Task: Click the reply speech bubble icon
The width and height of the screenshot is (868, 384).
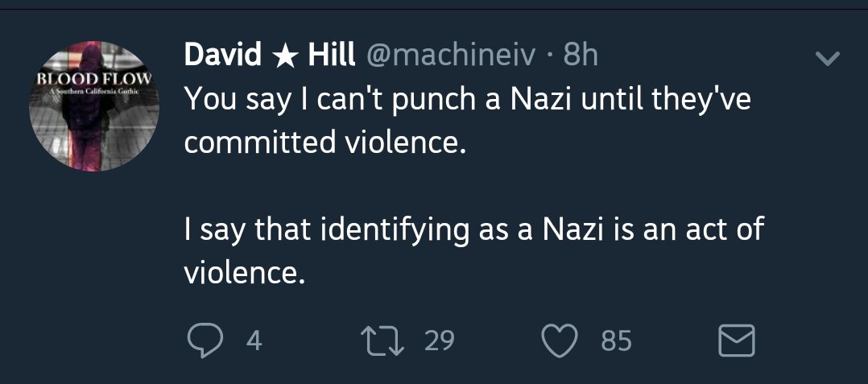Action: (x=205, y=341)
